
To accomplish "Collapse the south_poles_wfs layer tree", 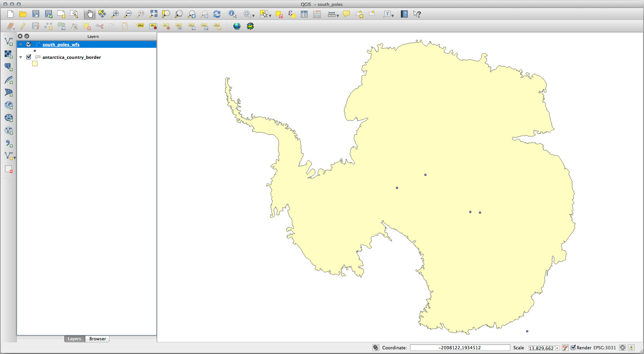I will tap(21, 44).
